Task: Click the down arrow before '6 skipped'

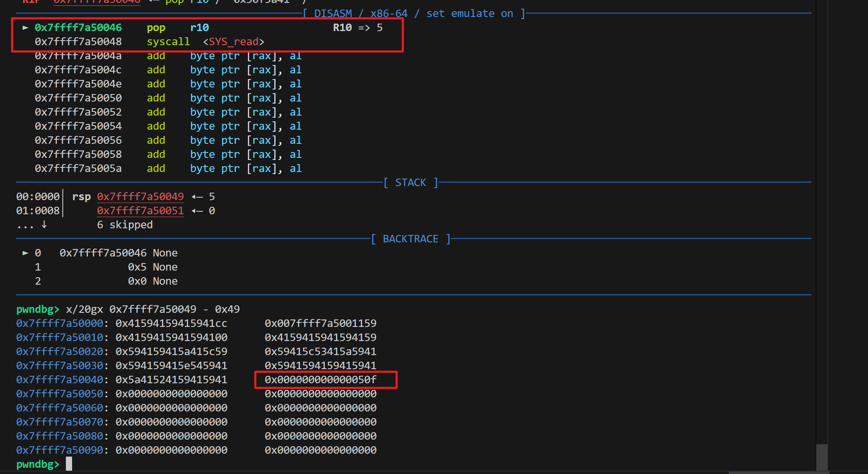Action: [44, 225]
